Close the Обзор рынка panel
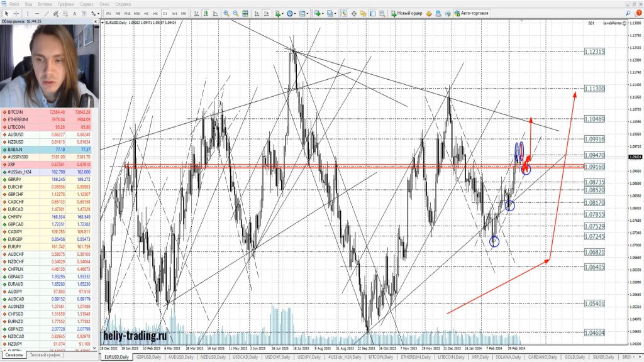The width and height of the screenshot is (644, 362). (x=95, y=21)
